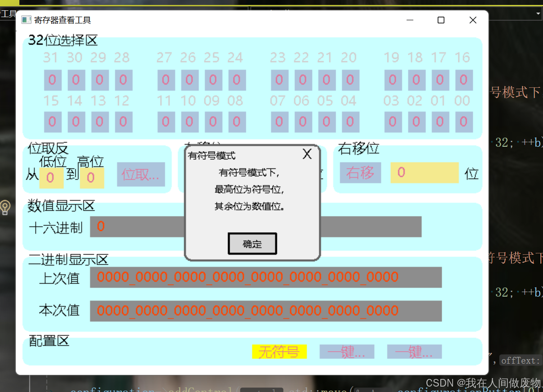Switch the 无符号 signed/unsigned mode toggle
543x392 pixels.
279,351
